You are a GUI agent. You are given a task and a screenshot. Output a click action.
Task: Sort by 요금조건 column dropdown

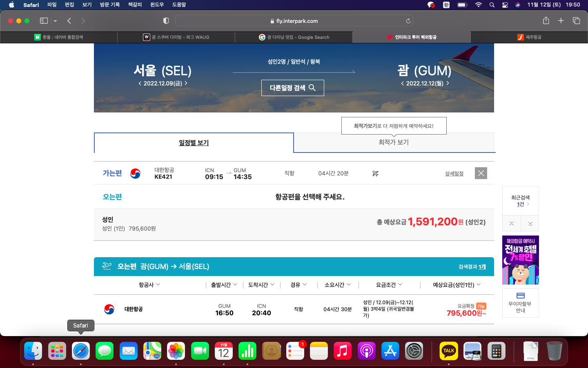coord(389,285)
